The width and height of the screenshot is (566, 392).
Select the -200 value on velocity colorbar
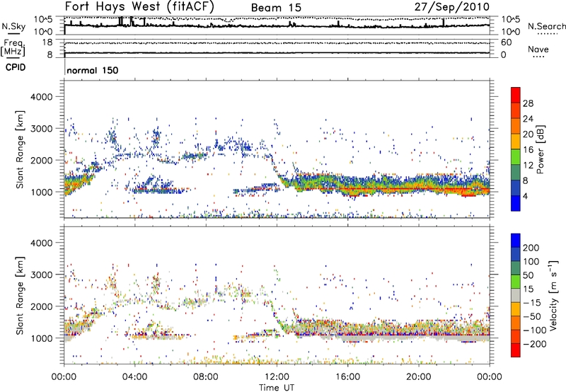534,344
